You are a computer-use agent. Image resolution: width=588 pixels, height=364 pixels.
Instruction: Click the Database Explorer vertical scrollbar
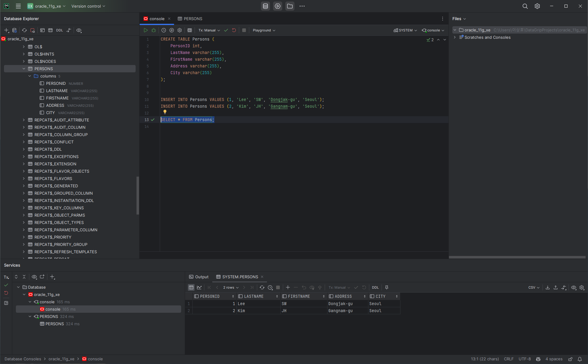[x=137, y=195]
